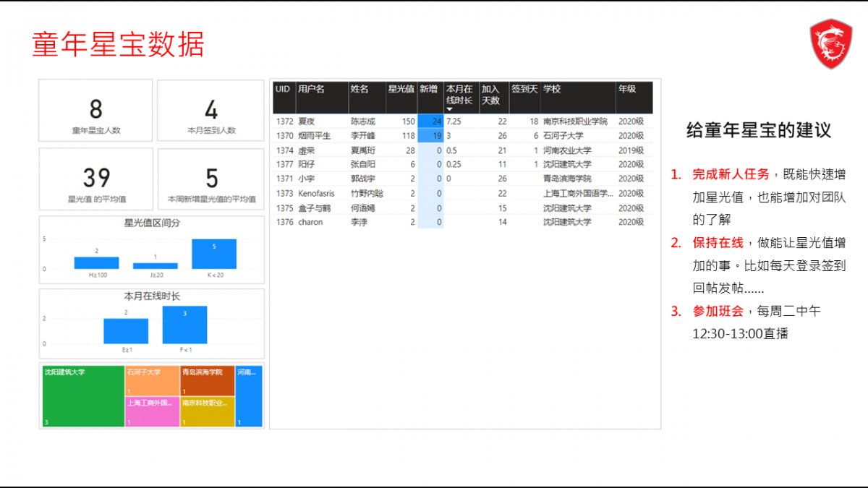
Task: Select the 星光值的平均值 card showing 39
Action: pyautogui.click(x=95, y=179)
